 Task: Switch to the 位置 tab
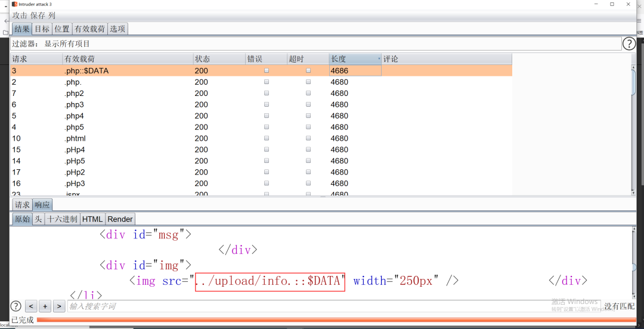coord(62,29)
